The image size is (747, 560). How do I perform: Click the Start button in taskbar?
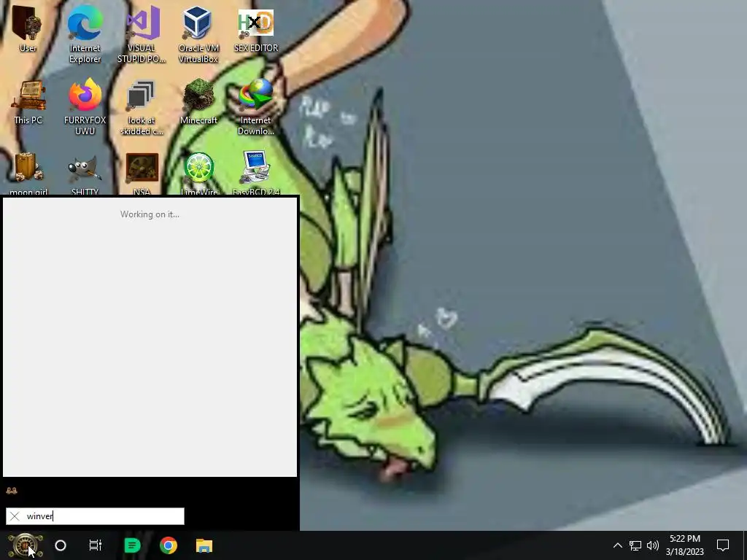26,545
